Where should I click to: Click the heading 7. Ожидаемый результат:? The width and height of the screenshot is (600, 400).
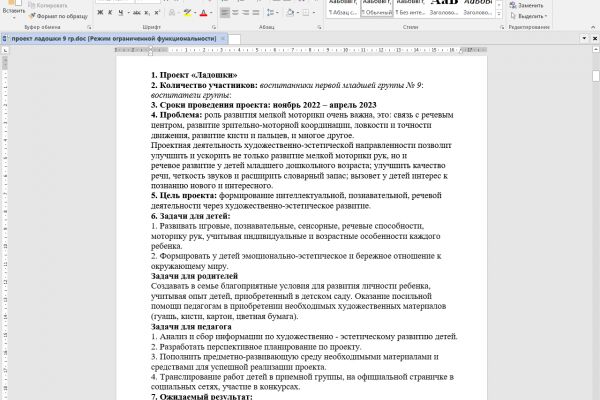[202, 396]
